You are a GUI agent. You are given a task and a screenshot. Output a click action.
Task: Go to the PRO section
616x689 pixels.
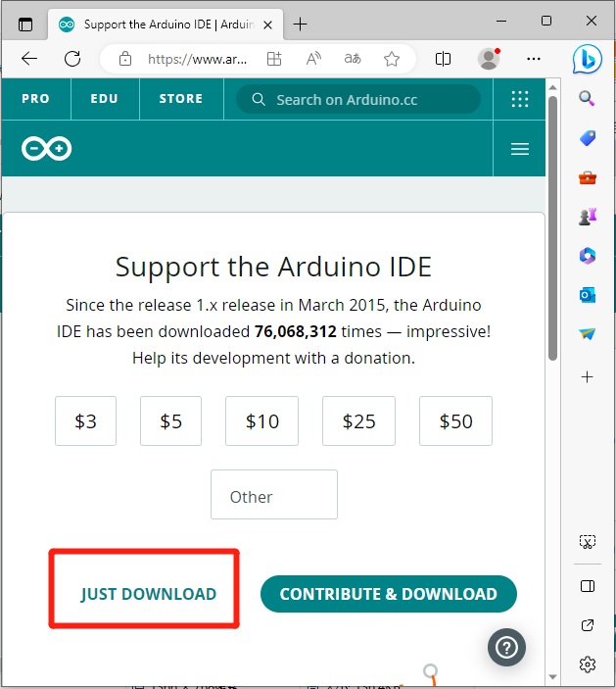pyautogui.click(x=36, y=99)
